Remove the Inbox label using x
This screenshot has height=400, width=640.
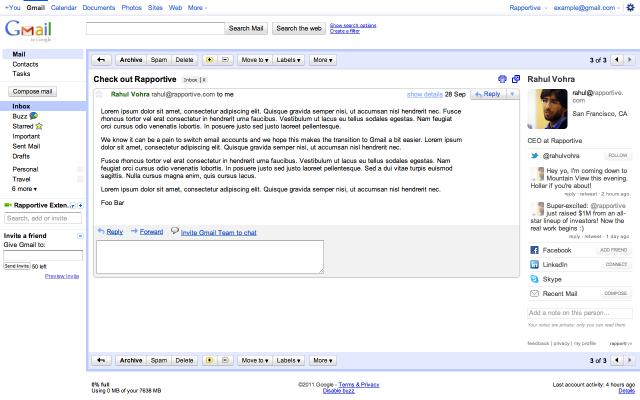point(204,80)
